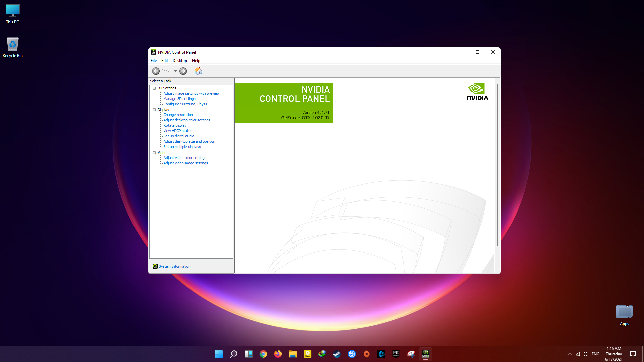Viewport: 644px width, 362px height.
Task: Open Adjust video color settings
Action: click(185, 158)
